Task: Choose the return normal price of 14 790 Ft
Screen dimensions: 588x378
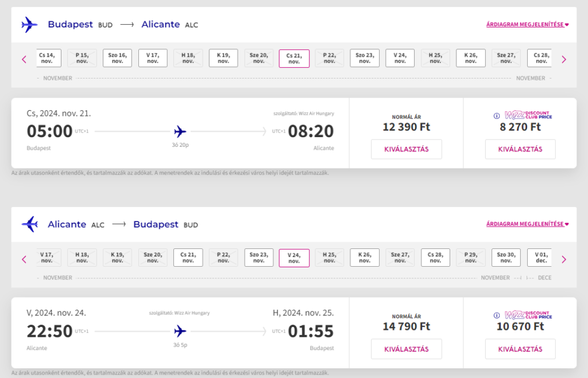Action: coord(407,349)
